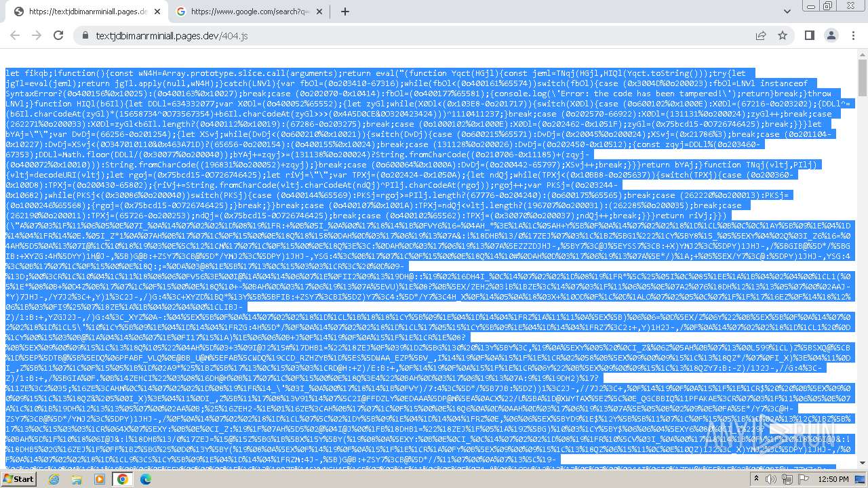
Task: Click the vertical scrollbar thumb
Action: pos(862,77)
